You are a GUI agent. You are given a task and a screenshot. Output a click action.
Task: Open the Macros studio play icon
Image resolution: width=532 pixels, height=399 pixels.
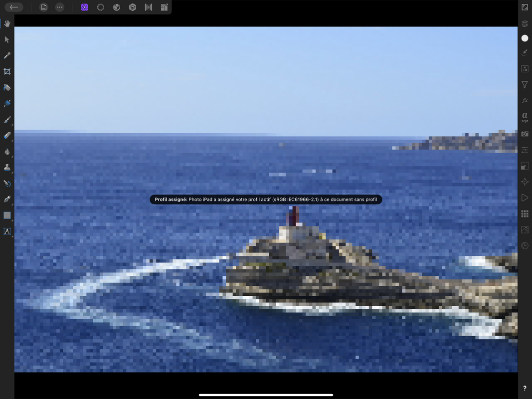(525, 198)
